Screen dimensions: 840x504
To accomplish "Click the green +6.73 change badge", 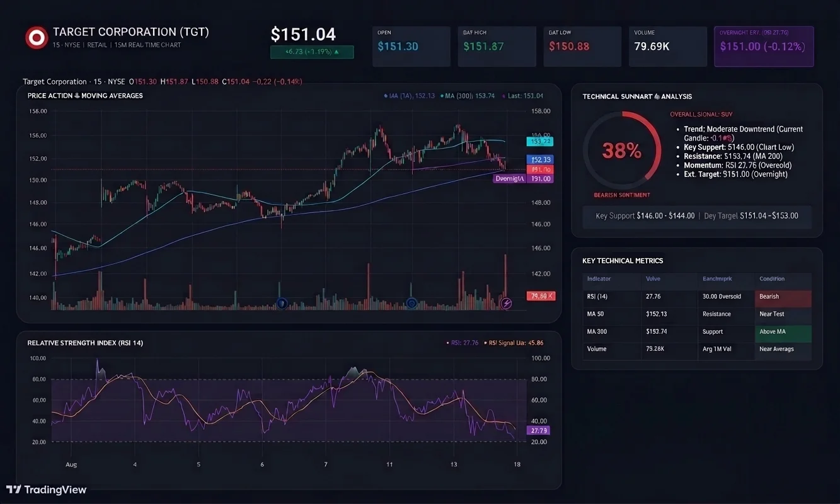I will coord(312,52).
